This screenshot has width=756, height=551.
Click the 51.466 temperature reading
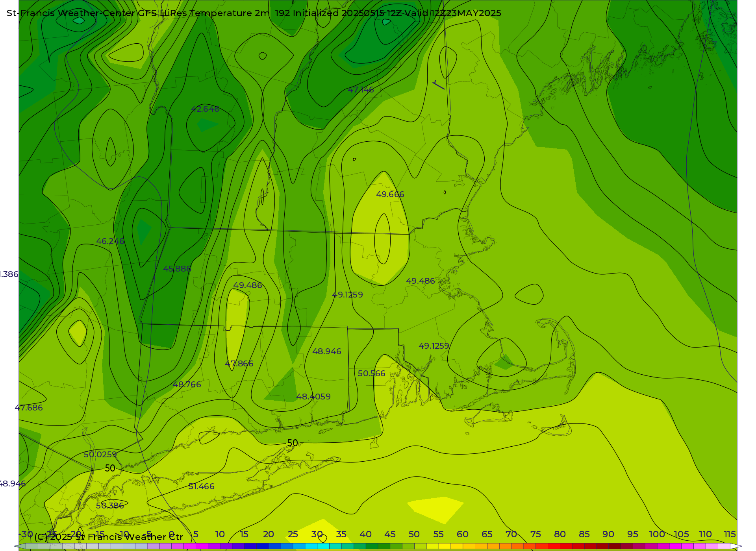pyautogui.click(x=201, y=486)
